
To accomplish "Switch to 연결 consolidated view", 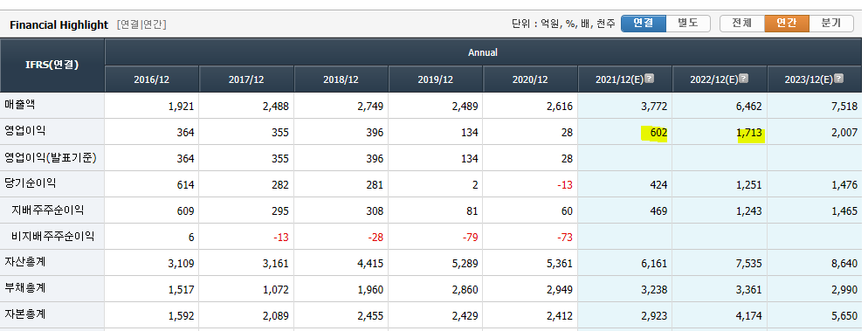I will click(644, 24).
